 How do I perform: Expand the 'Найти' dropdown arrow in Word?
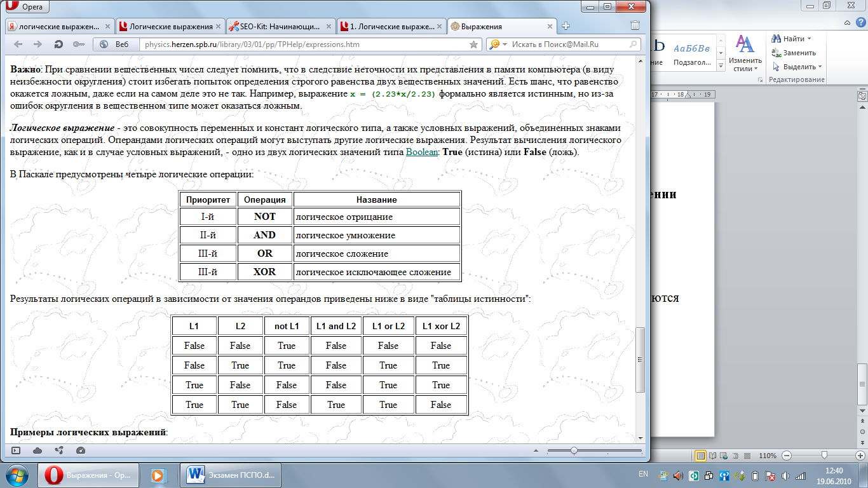point(810,39)
